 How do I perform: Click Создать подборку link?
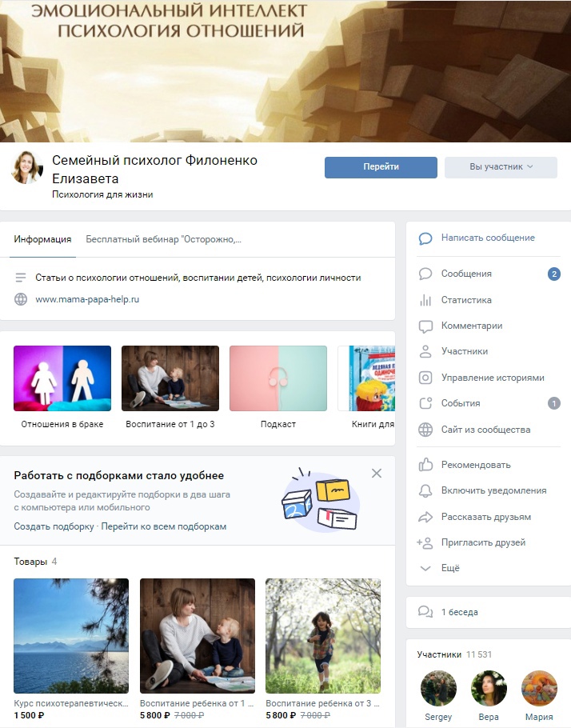click(54, 526)
